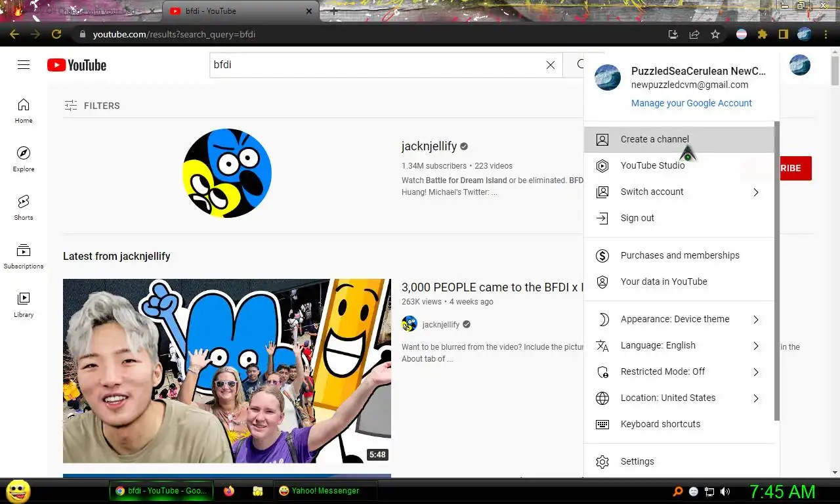The width and height of the screenshot is (840, 504).
Task: Click jacknjellify's round channel avatar
Action: 227,173
